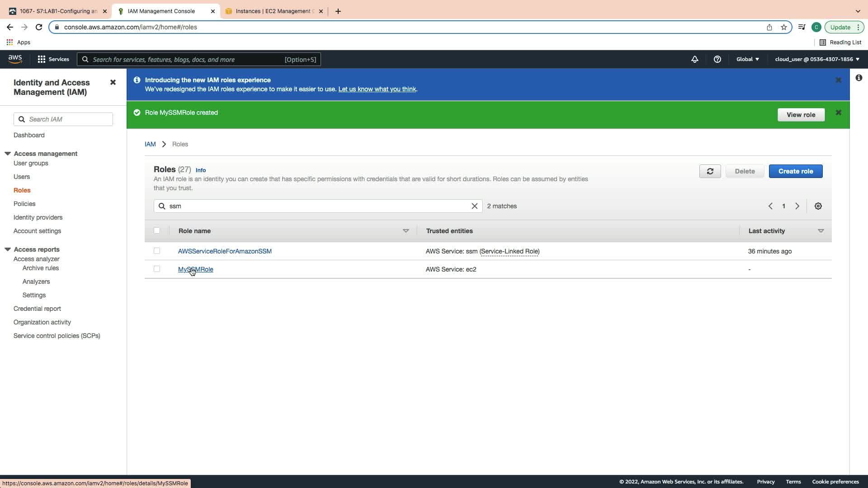Open the cloud_user account dropdown

(x=816, y=59)
